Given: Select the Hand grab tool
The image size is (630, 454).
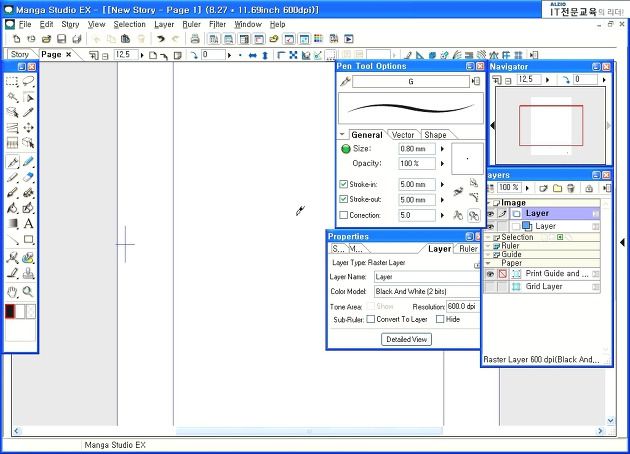Looking at the screenshot, I should coord(12,292).
